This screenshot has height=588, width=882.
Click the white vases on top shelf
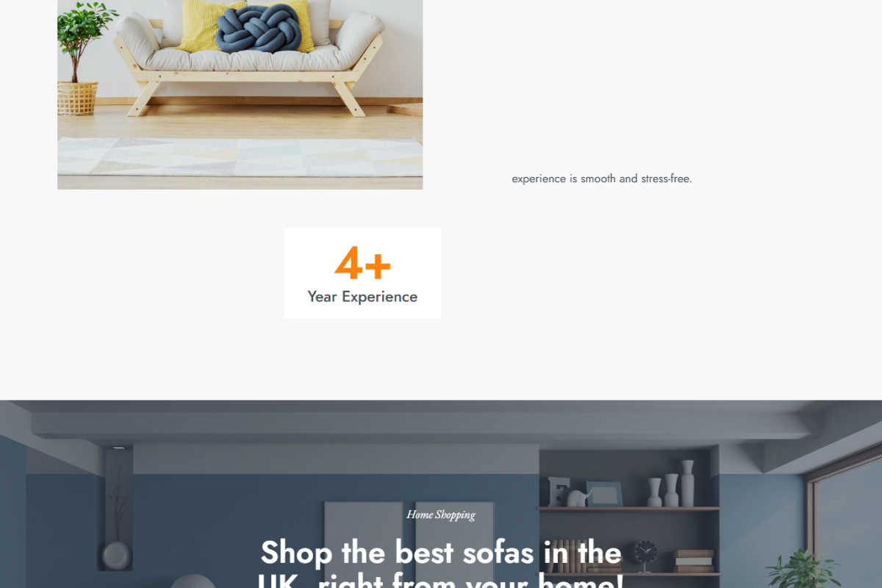pos(671,484)
